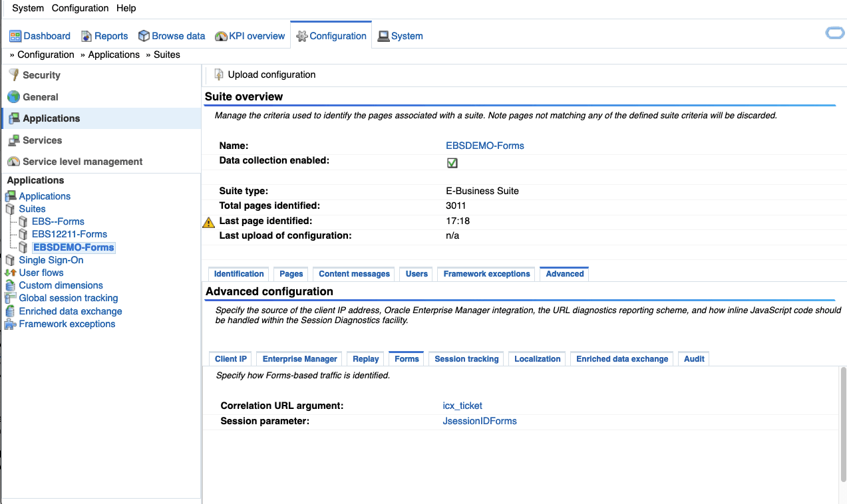Click the warning triangle beside Last page identified
Image resolution: width=847 pixels, height=504 pixels.
(x=209, y=222)
